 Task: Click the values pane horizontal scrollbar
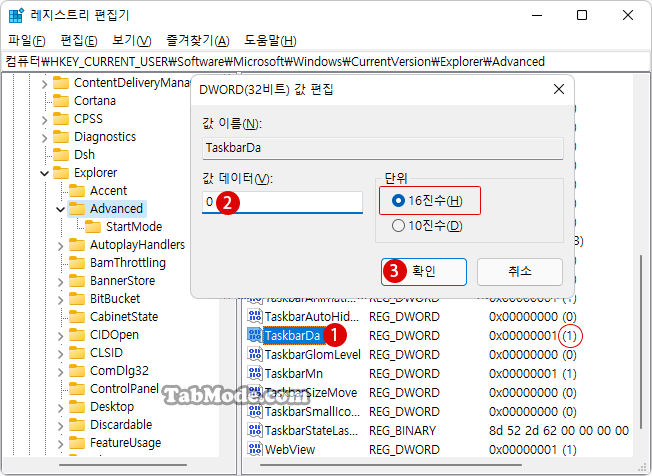391,465
